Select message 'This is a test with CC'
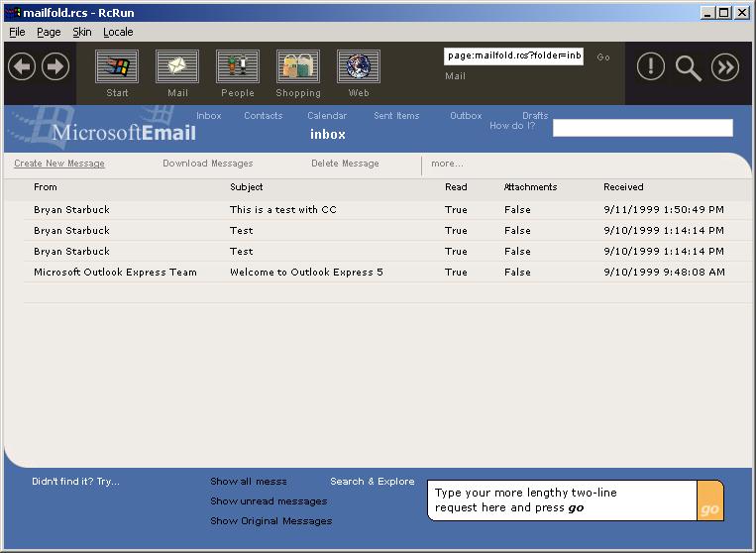756x553 pixels. pyautogui.click(x=283, y=210)
